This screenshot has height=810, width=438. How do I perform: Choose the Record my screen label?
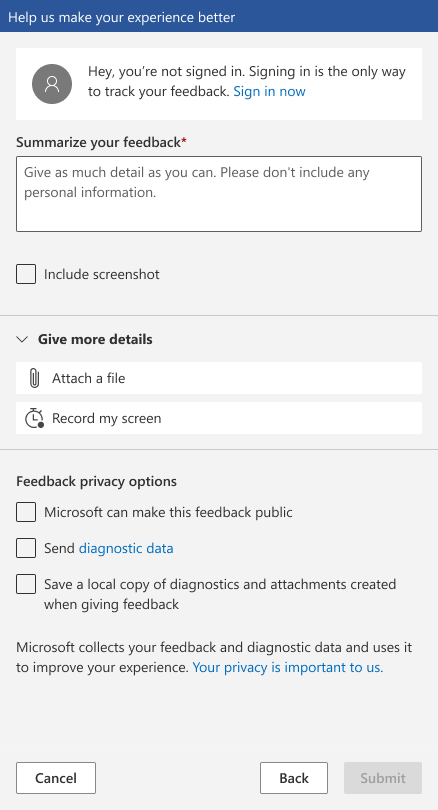(x=106, y=418)
